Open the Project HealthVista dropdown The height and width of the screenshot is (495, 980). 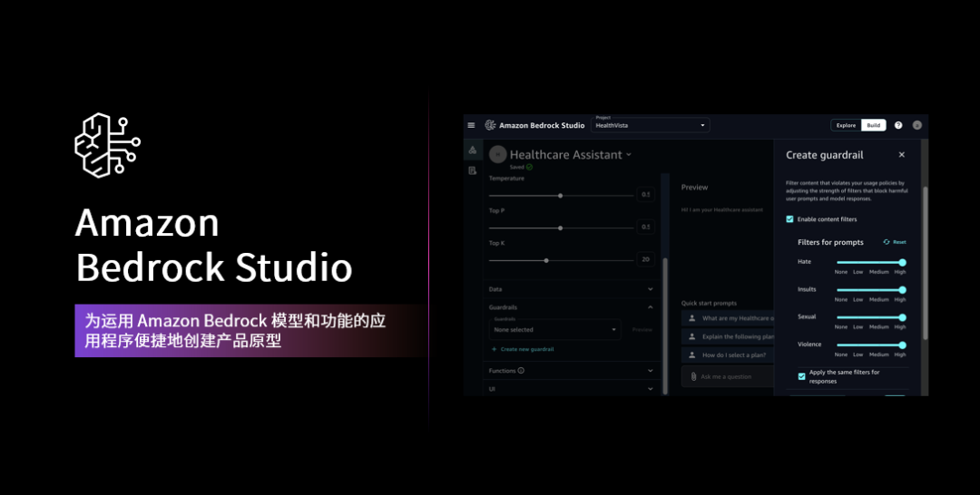650,125
